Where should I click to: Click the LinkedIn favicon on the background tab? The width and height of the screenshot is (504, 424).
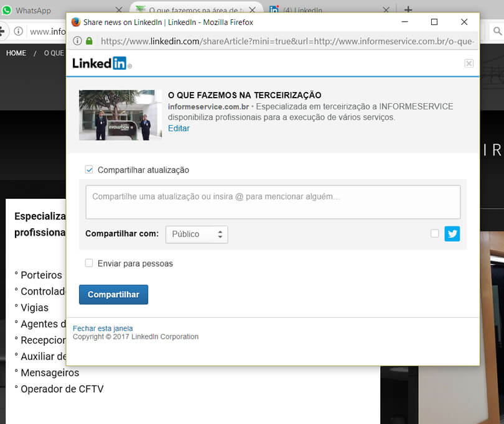274,10
